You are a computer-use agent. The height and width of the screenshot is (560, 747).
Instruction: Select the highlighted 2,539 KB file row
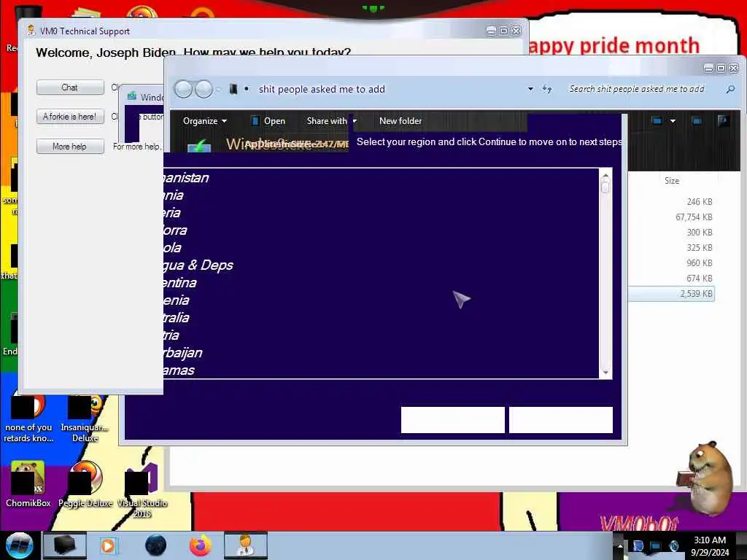pyautogui.click(x=672, y=294)
